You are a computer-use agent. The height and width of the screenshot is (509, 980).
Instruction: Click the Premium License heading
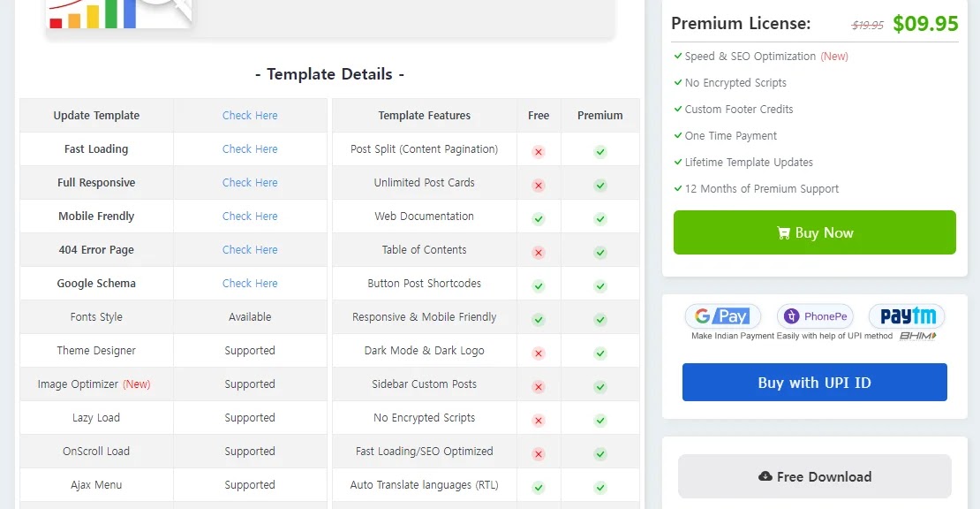741,24
